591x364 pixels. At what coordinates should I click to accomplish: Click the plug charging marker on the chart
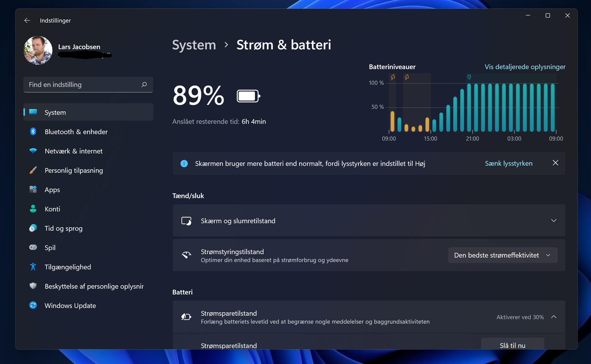point(469,77)
